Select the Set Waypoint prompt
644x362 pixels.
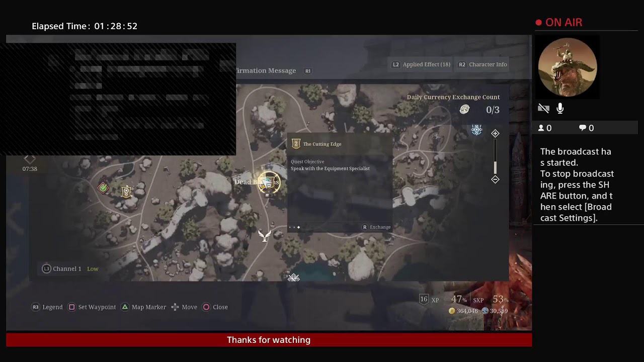tap(92, 307)
